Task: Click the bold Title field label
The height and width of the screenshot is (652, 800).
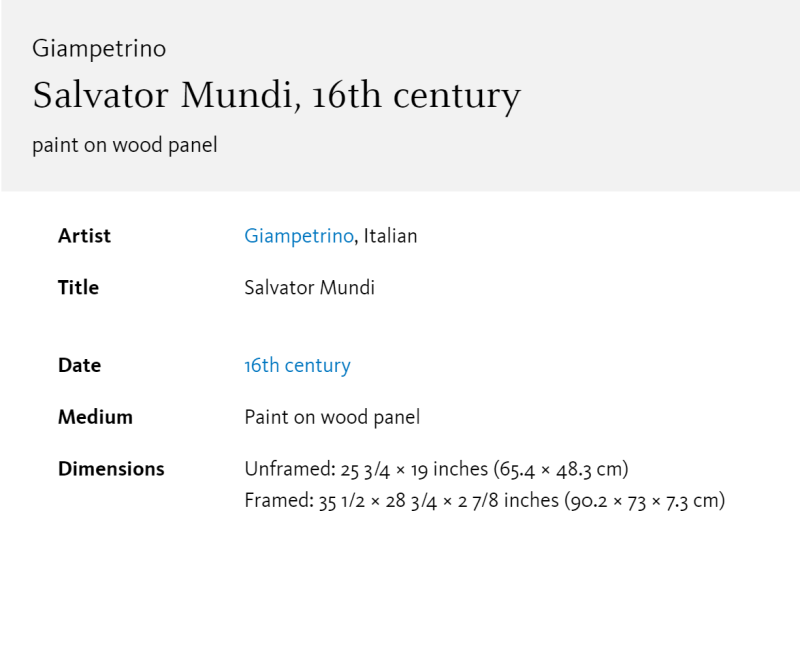Action: [x=78, y=288]
